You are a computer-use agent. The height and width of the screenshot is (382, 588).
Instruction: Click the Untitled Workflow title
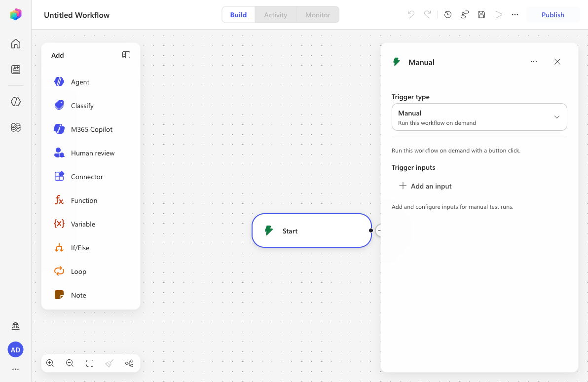(x=77, y=15)
